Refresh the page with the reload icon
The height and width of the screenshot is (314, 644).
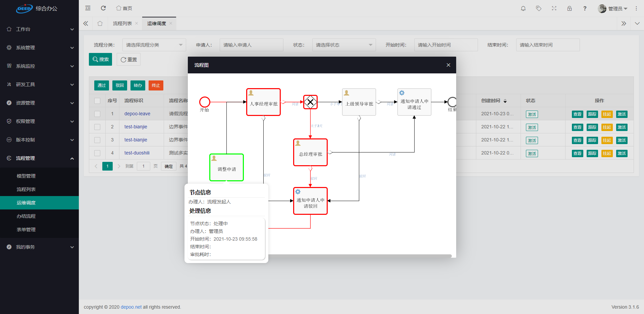[x=103, y=8]
